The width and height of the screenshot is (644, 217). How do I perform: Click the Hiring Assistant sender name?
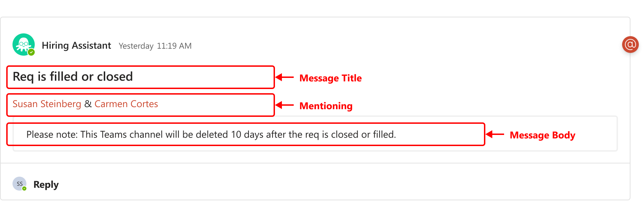coord(76,46)
